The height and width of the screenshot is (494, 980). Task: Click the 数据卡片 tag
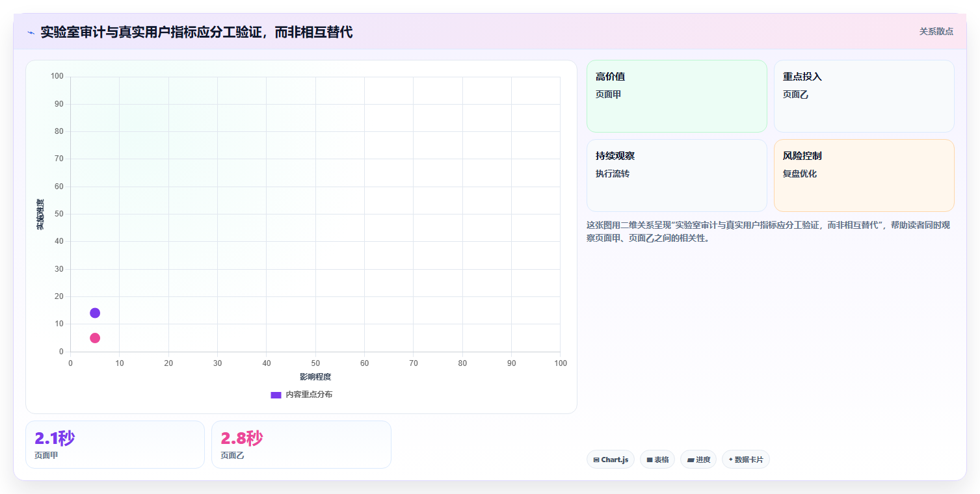pos(746,460)
